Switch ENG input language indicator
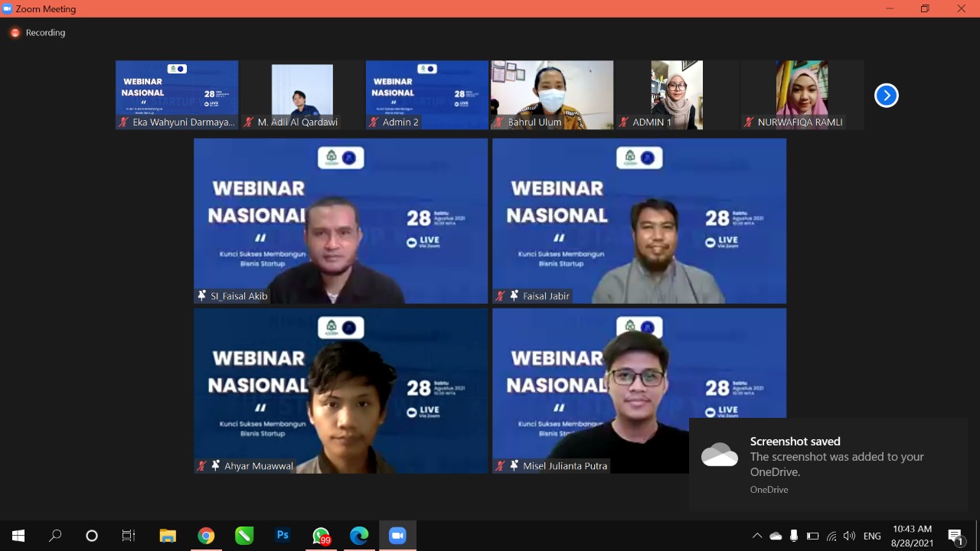 click(872, 536)
